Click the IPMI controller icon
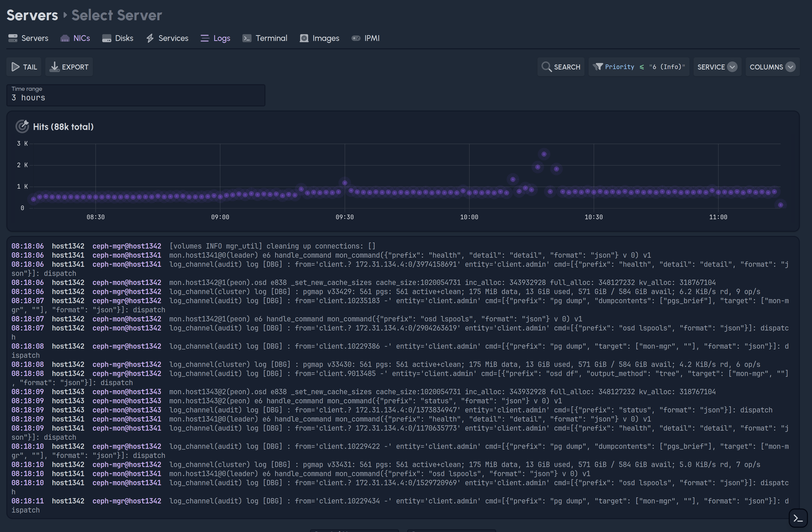The image size is (812, 532). point(356,38)
